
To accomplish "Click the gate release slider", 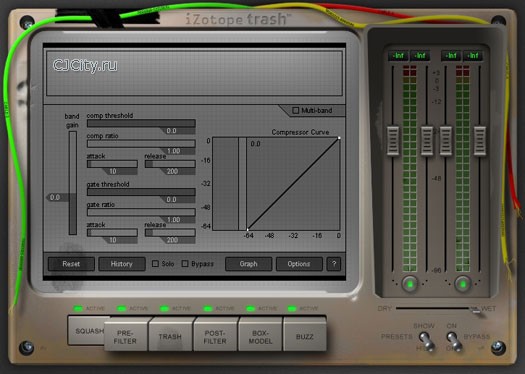I will pyautogui.click(x=170, y=232).
